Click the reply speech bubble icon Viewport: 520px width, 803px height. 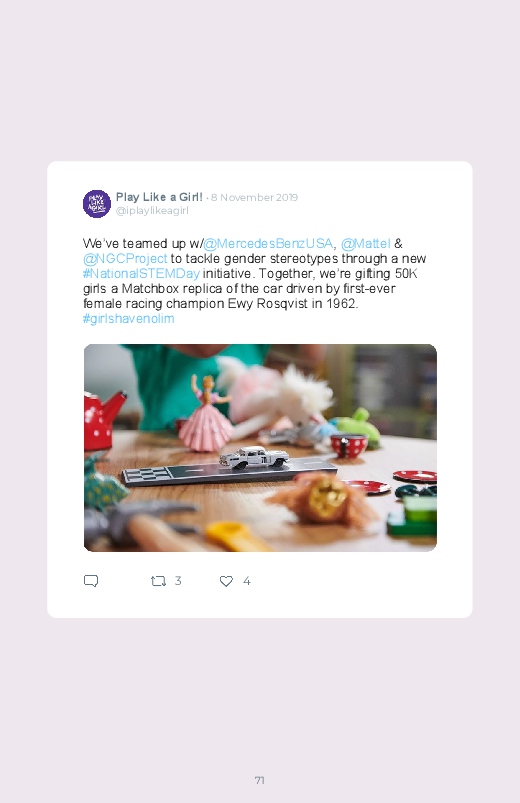(91, 581)
